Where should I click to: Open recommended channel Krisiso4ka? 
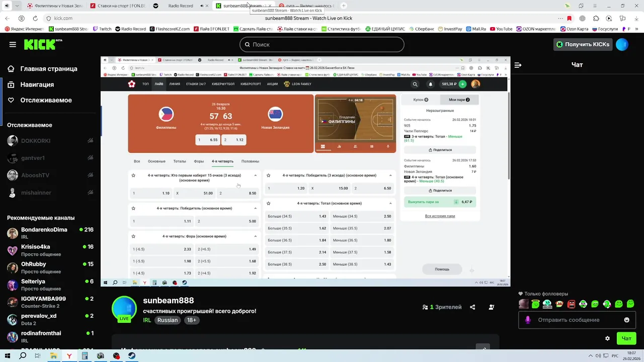point(50,250)
